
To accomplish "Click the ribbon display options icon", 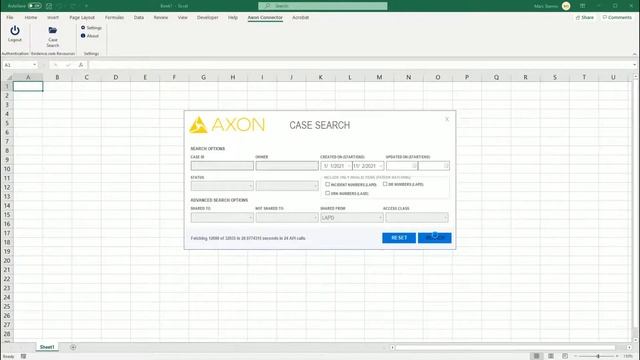I will click(582, 6).
